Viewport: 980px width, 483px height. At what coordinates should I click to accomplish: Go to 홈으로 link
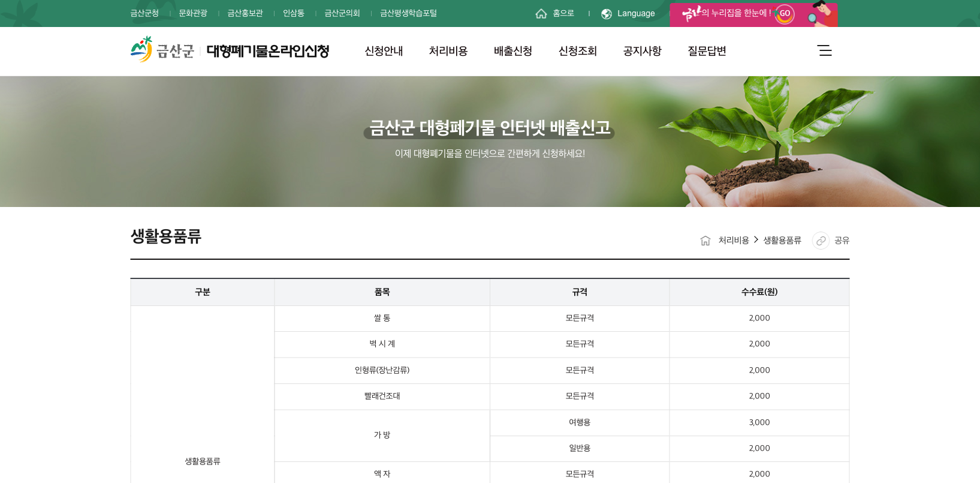click(x=563, y=13)
